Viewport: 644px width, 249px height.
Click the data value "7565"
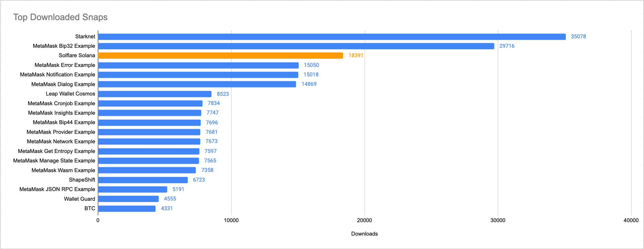(x=210, y=161)
